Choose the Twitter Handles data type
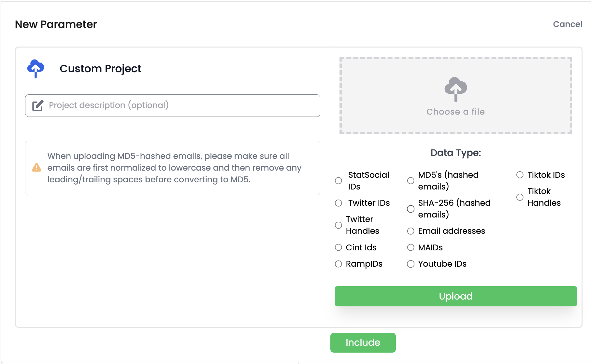Screen dimensions: 591x364 339,225
